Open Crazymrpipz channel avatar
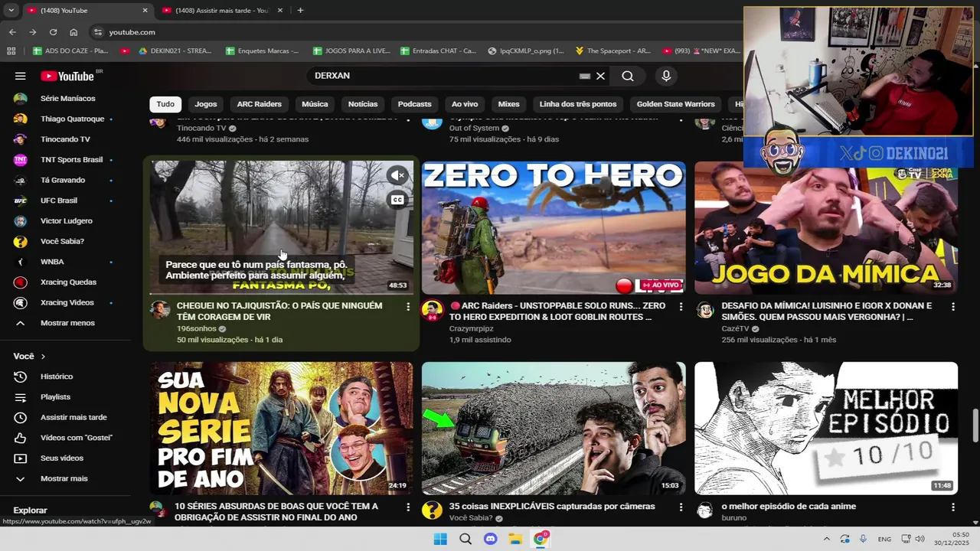 (432, 310)
